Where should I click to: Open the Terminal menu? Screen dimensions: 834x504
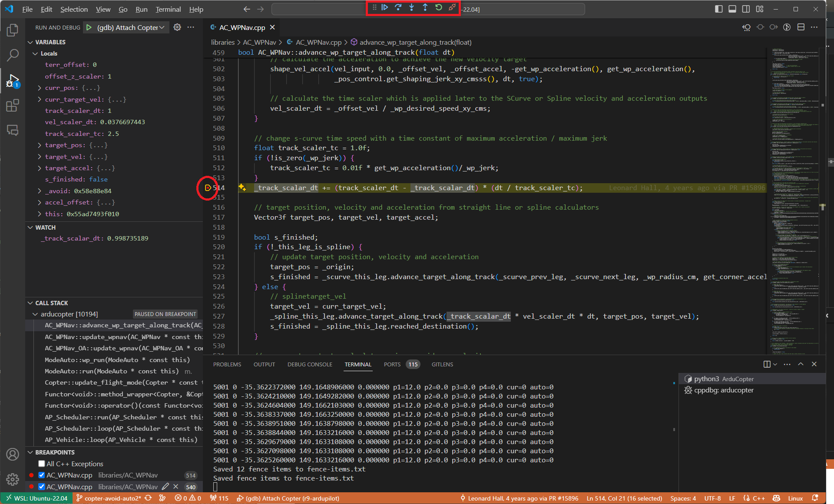(x=168, y=9)
